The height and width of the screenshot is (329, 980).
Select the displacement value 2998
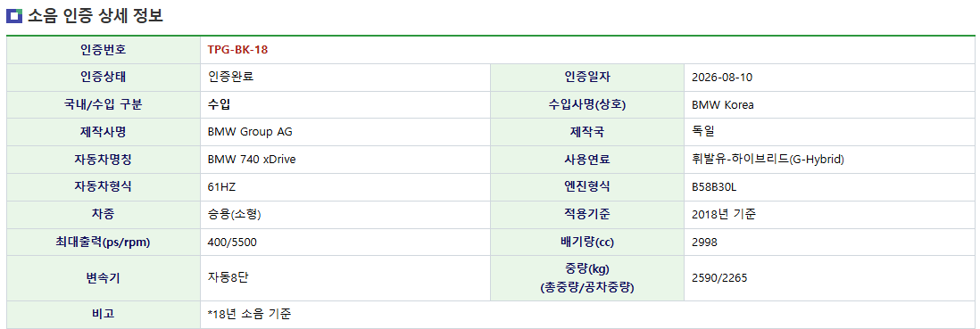click(x=704, y=242)
